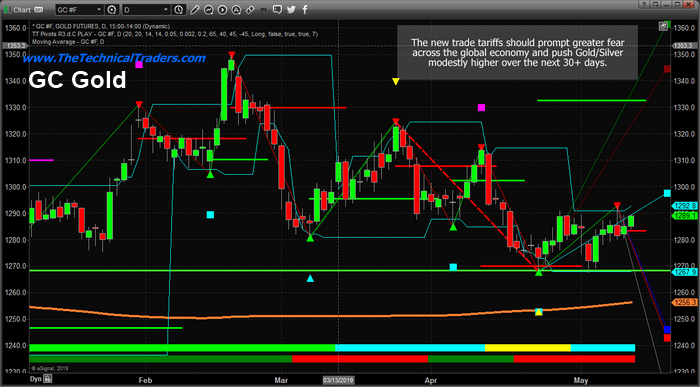Open the chat comment icon
This screenshot has width=700, height=387.
(x=277, y=9)
